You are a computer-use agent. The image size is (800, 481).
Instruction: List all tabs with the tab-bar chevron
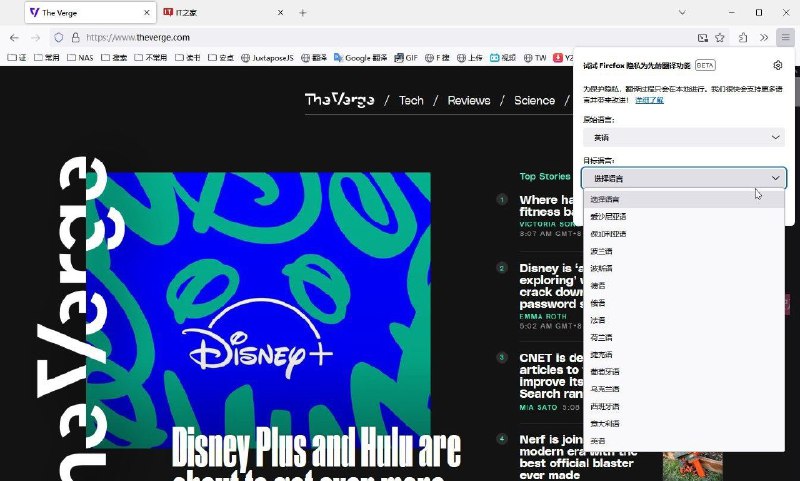tap(682, 13)
